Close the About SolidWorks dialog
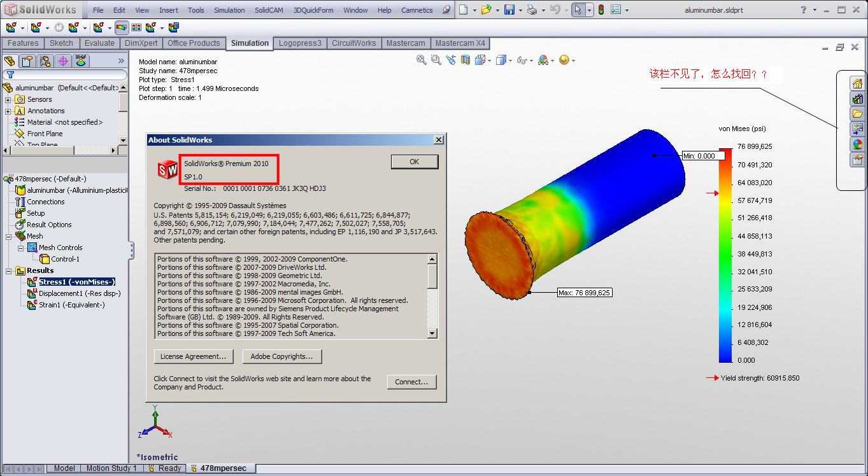The image size is (868, 476). pyautogui.click(x=438, y=140)
